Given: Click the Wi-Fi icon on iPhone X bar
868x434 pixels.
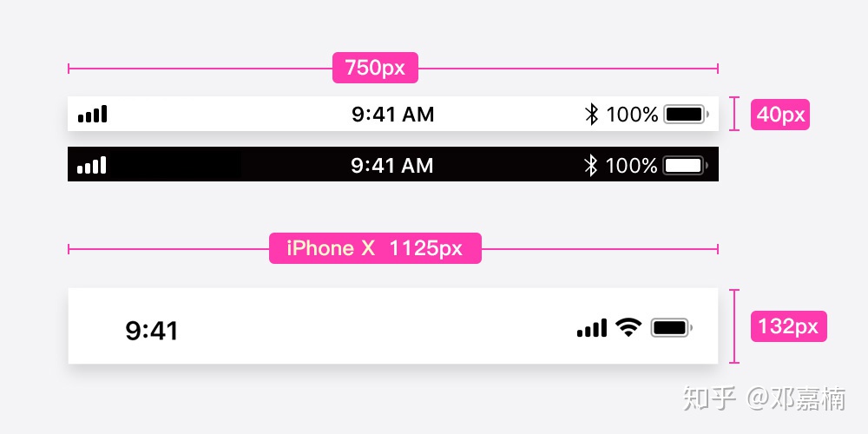Looking at the screenshot, I should tap(628, 327).
